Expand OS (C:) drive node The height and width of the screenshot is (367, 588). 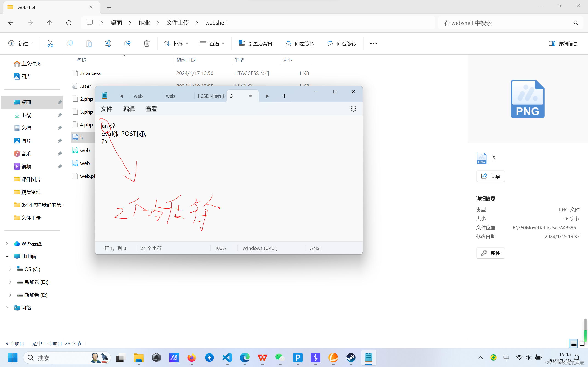coord(10,269)
